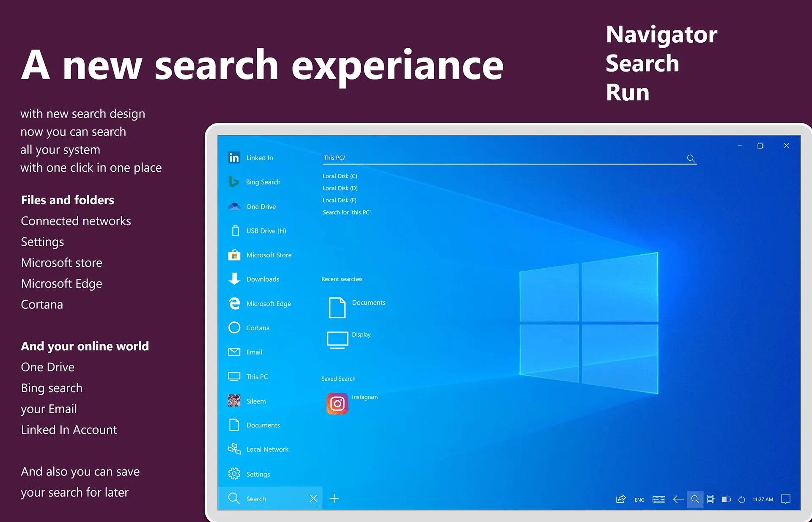Click the Downloads label in sidebar
The width and height of the screenshot is (812, 522).
click(x=263, y=279)
